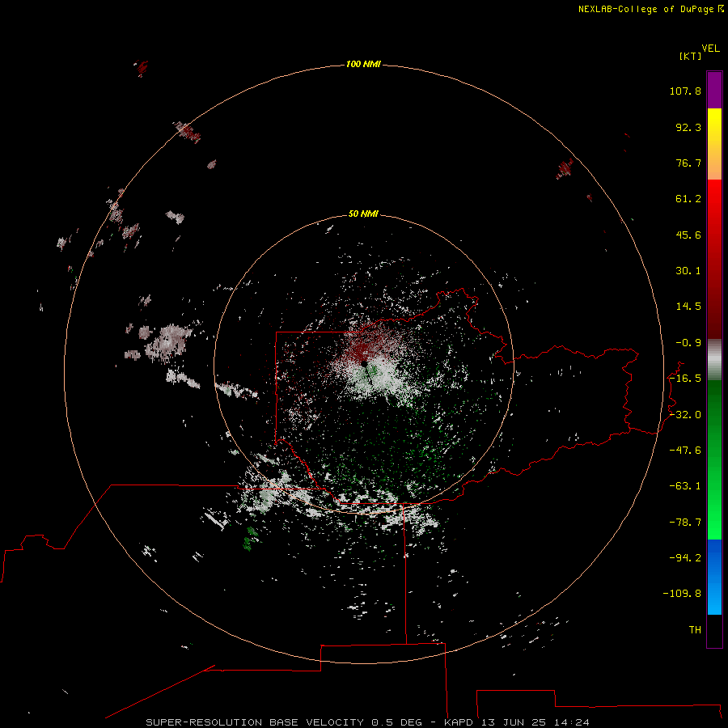Click the [KT] units label
This screenshot has height=728, width=728.
coord(691,56)
